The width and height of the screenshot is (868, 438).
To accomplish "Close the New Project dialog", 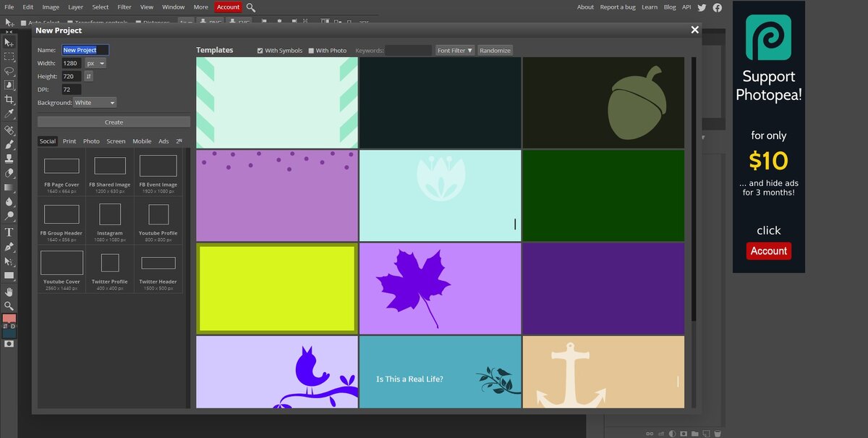I will [x=695, y=30].
